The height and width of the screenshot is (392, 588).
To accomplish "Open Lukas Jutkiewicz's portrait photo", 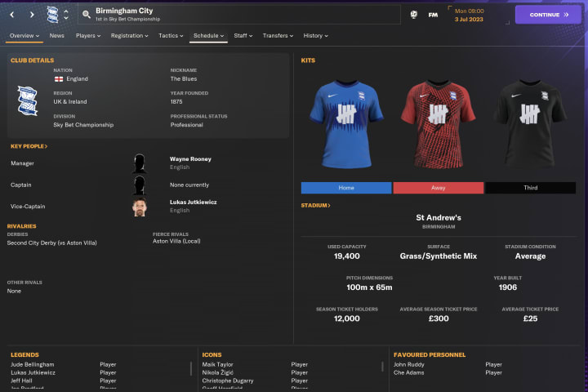I will (x=140, y=207).
